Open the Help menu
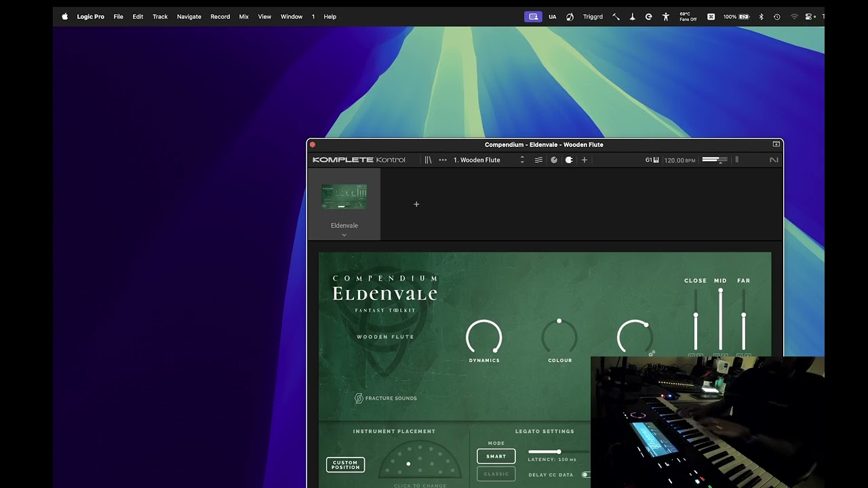 click(330, 16)
